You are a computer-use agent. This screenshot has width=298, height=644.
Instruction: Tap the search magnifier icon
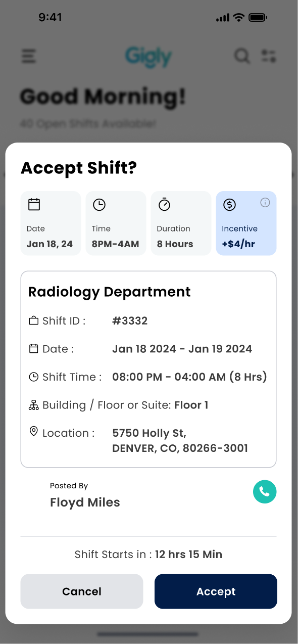(x=242, y=56)
